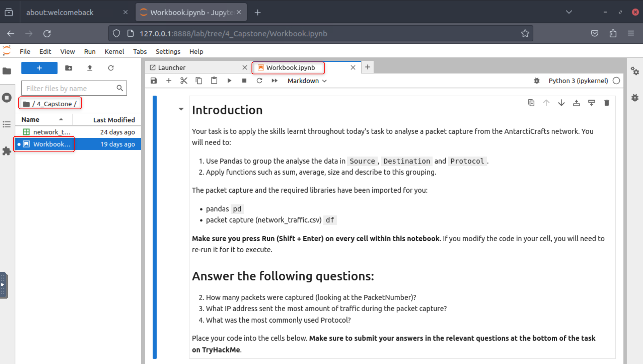
Task: Open the Markdown cell type dropdown
Action: [x=307, y=81]
